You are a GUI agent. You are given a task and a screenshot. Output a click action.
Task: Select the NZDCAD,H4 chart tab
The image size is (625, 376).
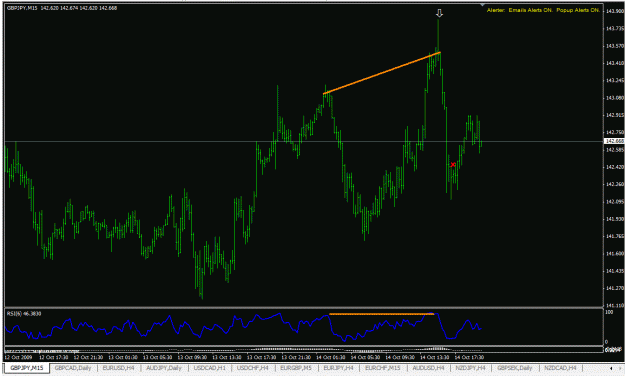[x=560, y=368]
